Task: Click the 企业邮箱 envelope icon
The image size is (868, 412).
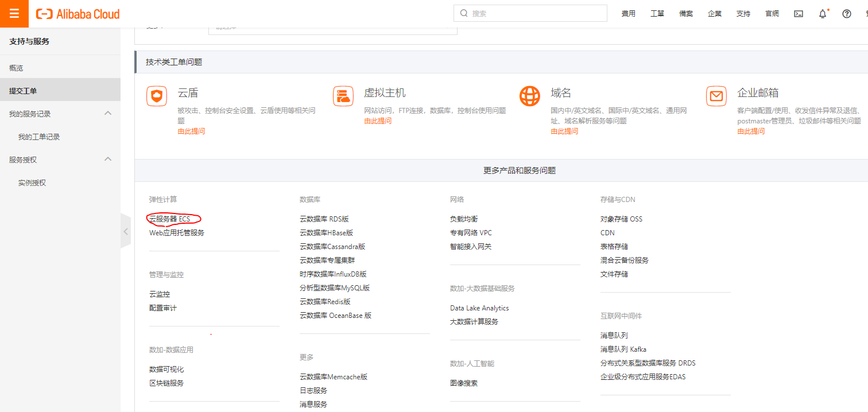Action: 716,96
